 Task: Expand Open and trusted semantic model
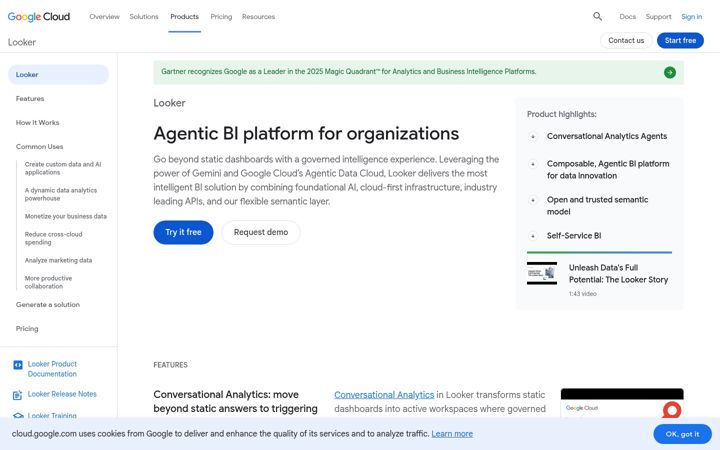pyautogui.click(x=533, y=200)
